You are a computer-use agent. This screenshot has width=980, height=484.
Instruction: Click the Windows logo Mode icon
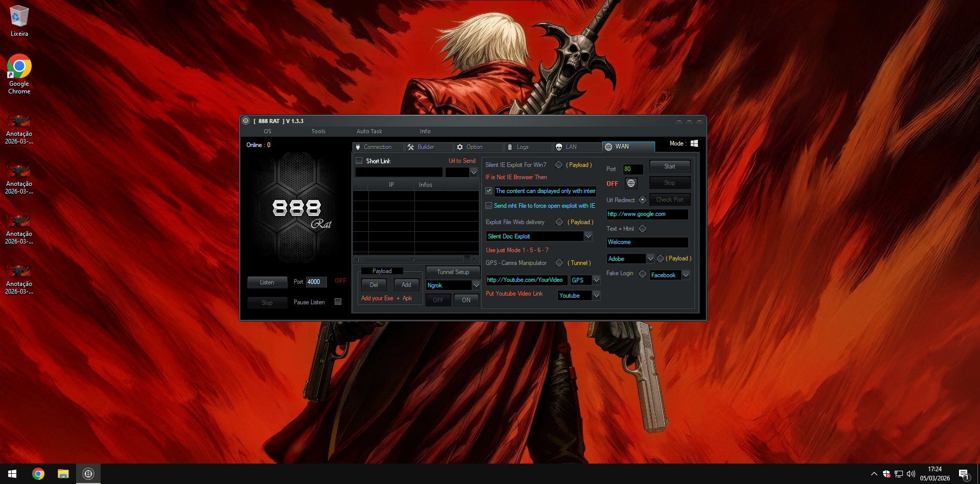coord(694,143)
